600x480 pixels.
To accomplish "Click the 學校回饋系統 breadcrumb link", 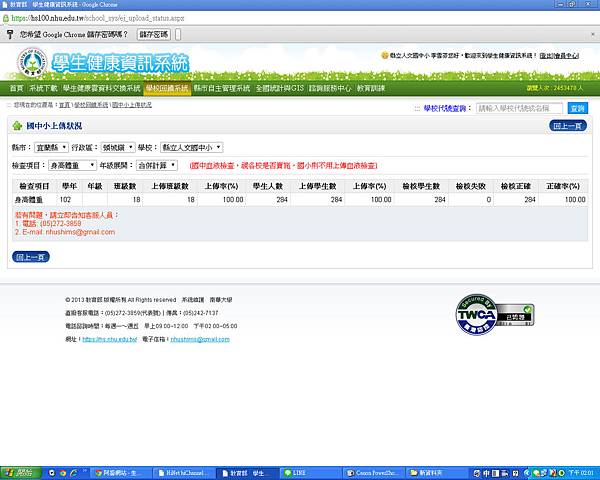I will coord(91,105).
